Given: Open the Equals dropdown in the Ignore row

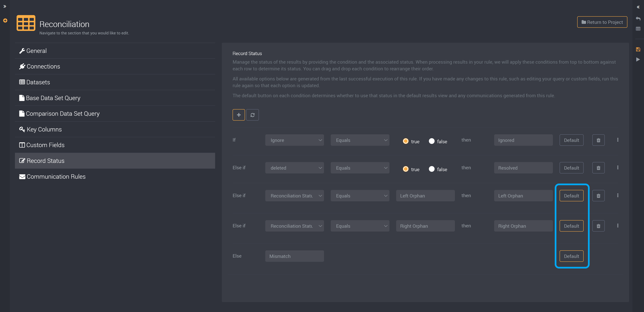Looking at the screenshot, I should [360, 140].
